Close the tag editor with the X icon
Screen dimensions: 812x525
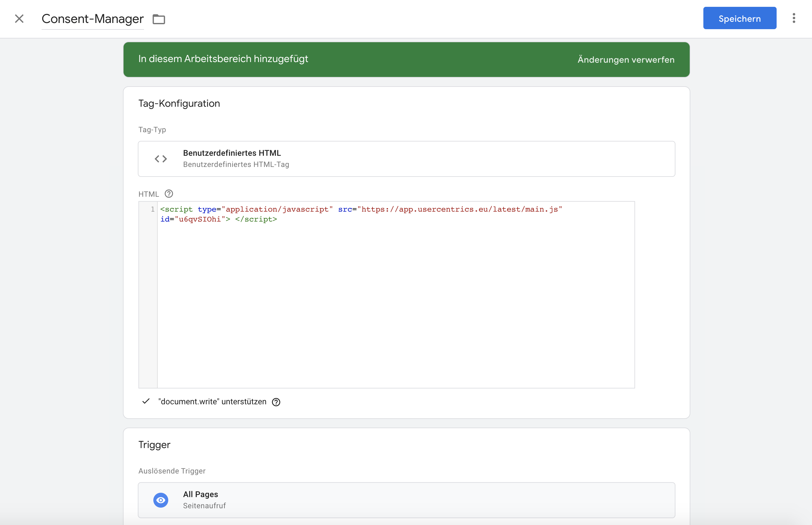(19, 19)
